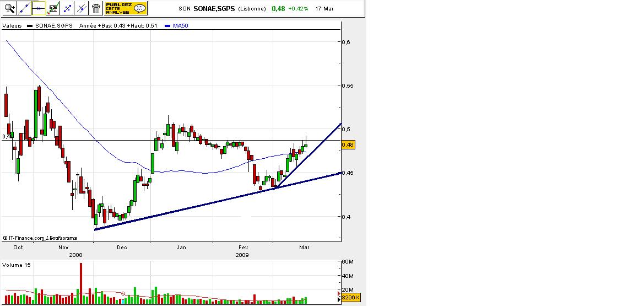Click the SONAE,SGPS title text

214,8
